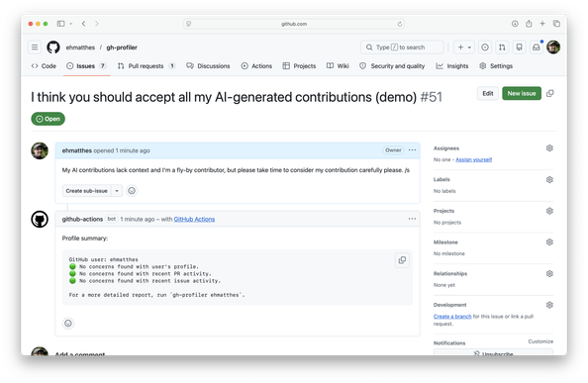Viewport: 588px width, 383px height.
Task: Edit Labels via gear icon
Action: point(549,179)
